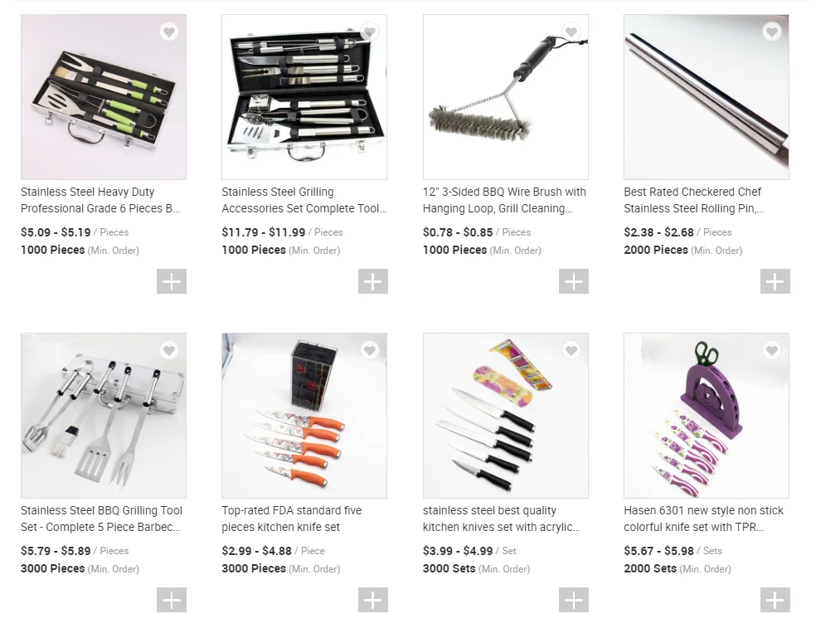Viewport: 840px width, 638px height.
Task: Click plus icon under $5.09 - $5.19 product
Action: click(172, 281)
